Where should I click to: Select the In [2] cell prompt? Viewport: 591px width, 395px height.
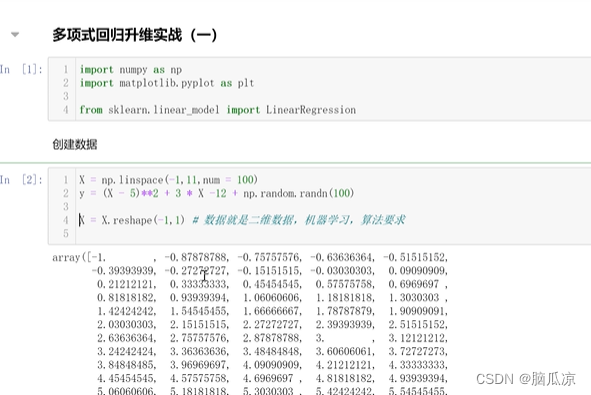(21, 180)
